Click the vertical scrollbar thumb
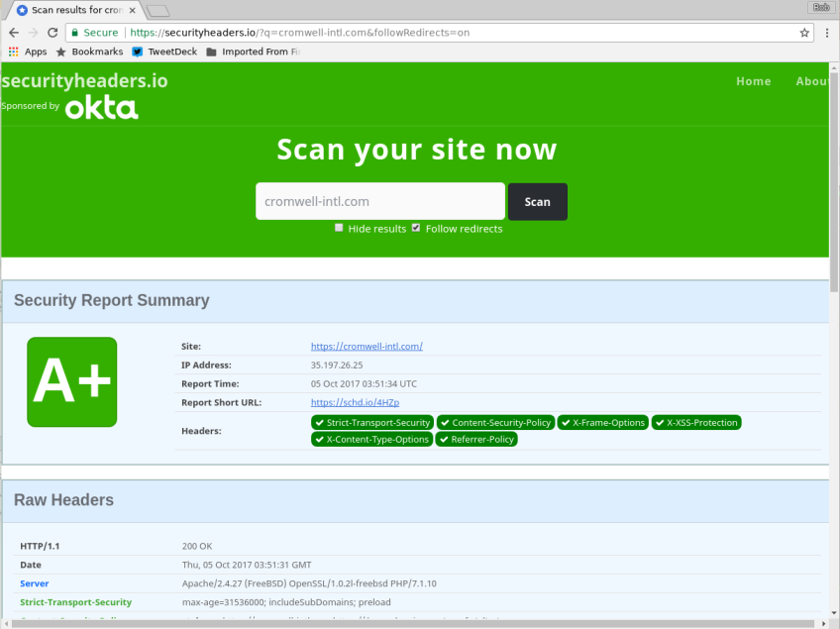 point(834,182)
